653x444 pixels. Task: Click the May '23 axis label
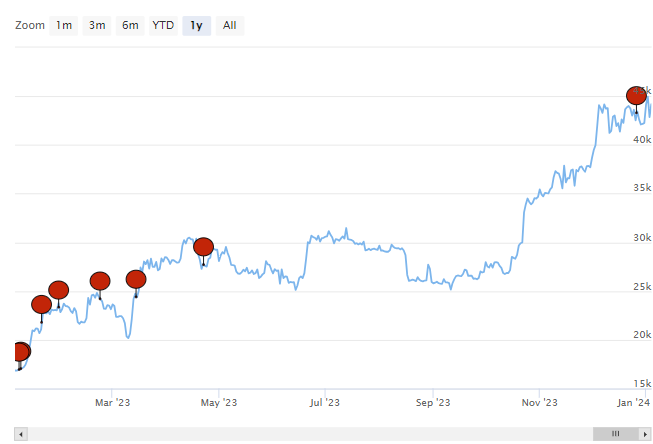(x=219, y=403)
